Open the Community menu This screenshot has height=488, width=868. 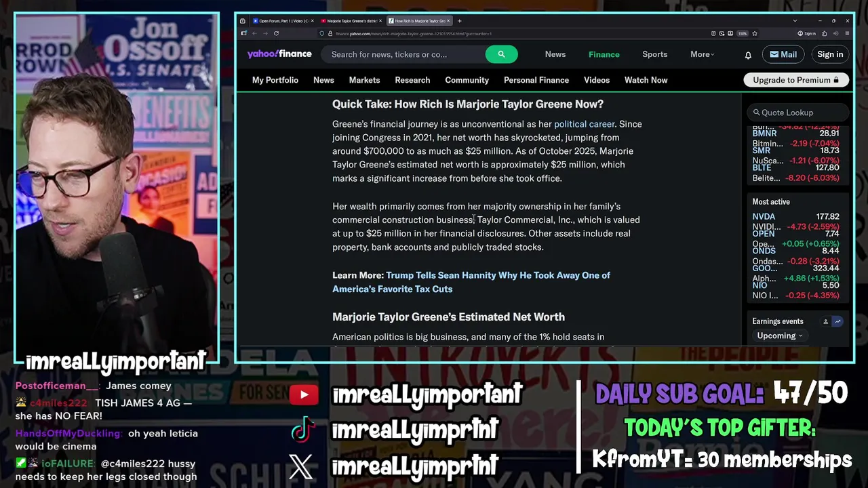pos(467,80)
